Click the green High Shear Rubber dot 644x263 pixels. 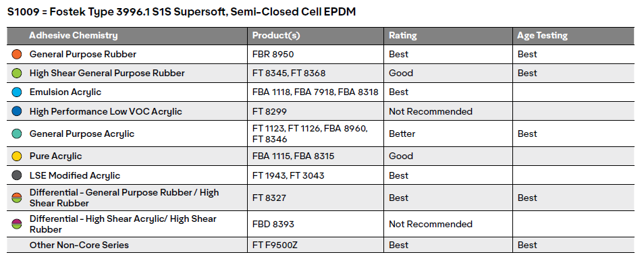pos(16,73)
